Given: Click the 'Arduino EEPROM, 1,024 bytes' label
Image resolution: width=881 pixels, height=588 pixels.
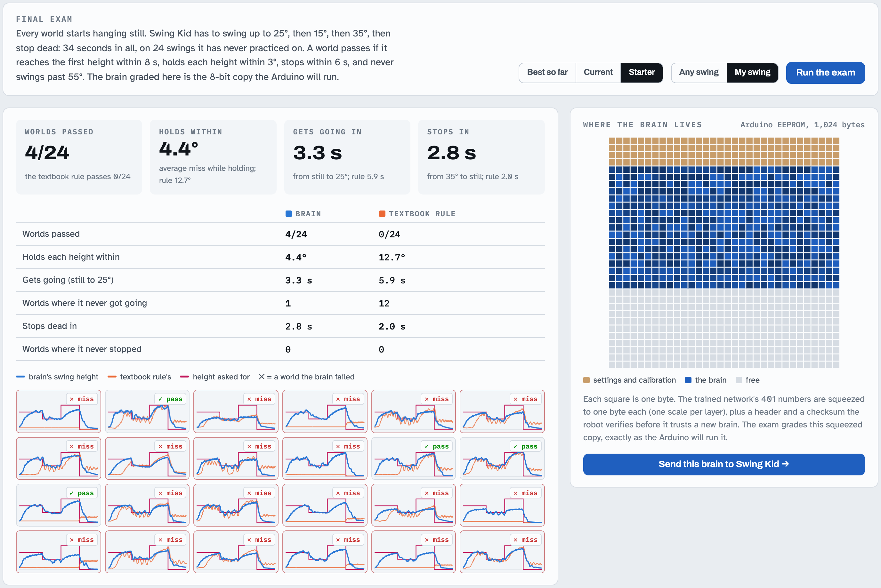Looking at the screenshot, I should (x=802, y=125).
